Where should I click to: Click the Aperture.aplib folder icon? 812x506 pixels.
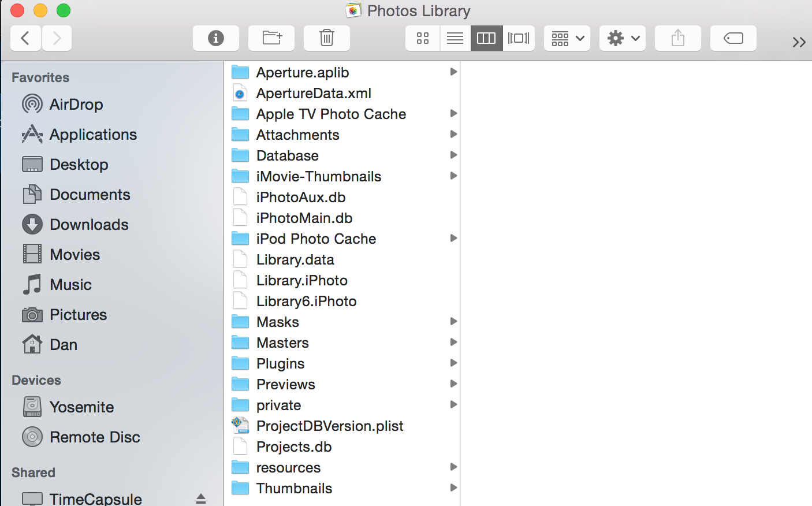pyautogui.click(x=240, y=72)
